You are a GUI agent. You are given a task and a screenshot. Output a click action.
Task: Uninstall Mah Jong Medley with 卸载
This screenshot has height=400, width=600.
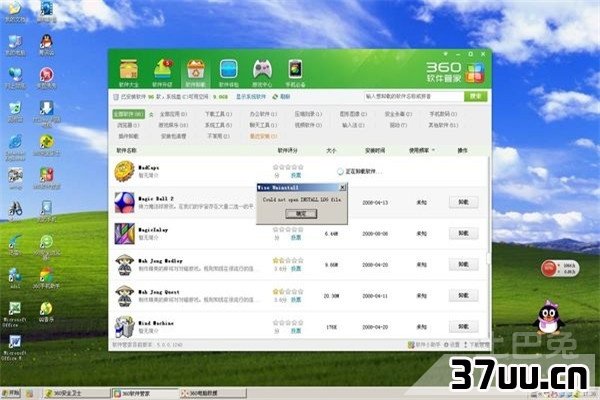463,264
